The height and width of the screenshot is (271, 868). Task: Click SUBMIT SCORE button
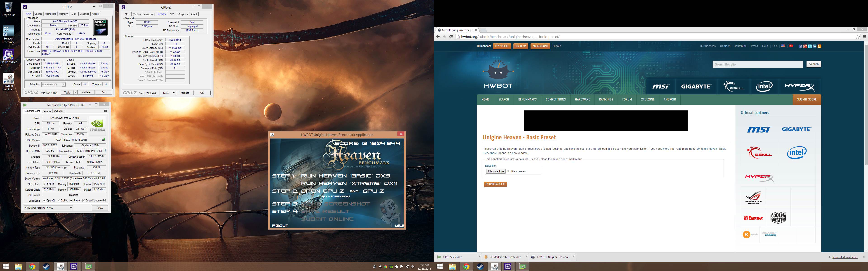807,99
